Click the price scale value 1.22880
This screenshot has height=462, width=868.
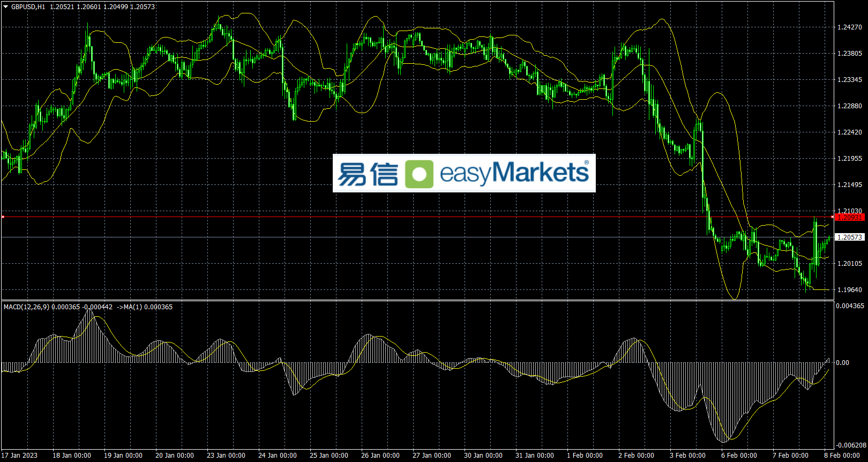[850, 106]
